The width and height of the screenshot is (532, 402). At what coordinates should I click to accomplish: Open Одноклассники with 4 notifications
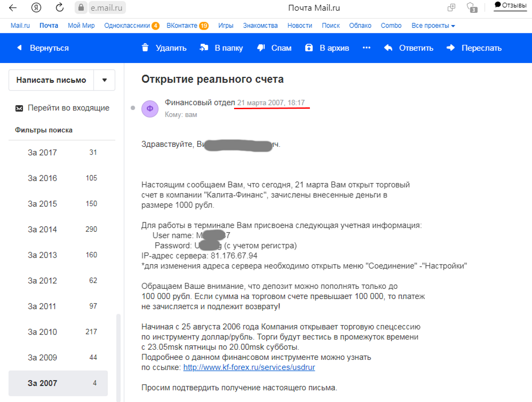[132, 26]
